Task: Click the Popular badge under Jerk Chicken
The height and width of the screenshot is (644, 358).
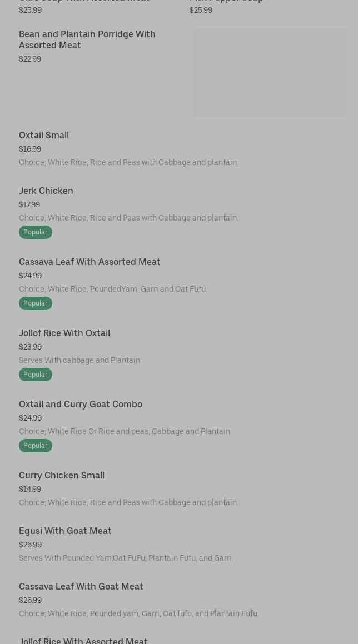Action: click(36, 232)
